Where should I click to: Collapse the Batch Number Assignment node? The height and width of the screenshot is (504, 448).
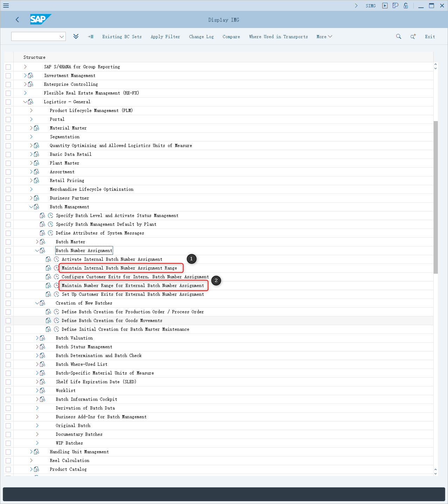pyautogui.click(x=37, y=251)
